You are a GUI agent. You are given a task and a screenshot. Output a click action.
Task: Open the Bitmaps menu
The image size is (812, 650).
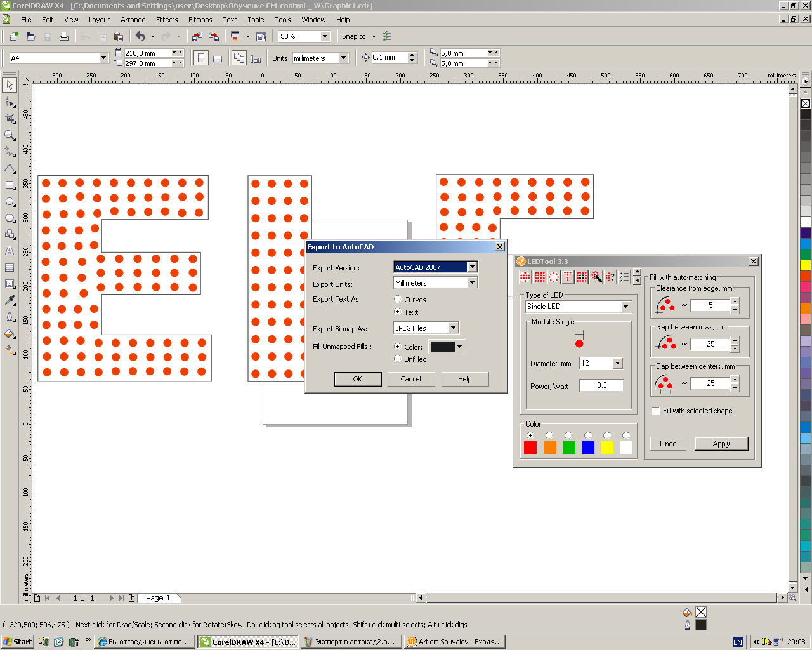point(200,20)
